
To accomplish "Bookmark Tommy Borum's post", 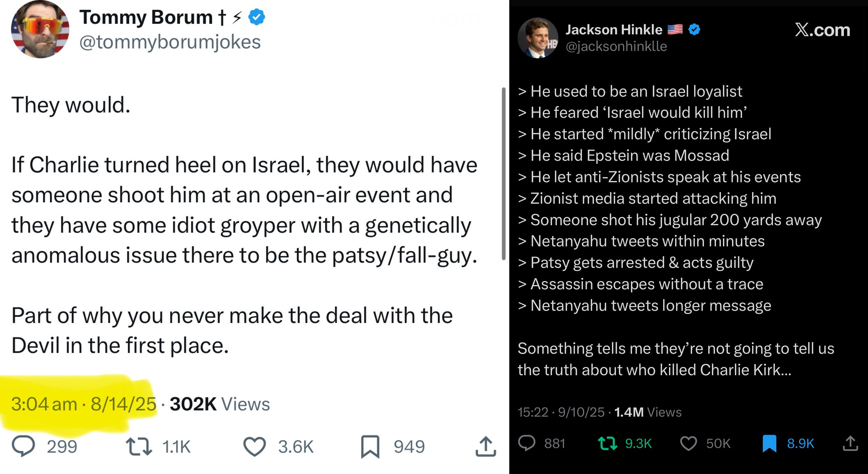I will 370,446.
